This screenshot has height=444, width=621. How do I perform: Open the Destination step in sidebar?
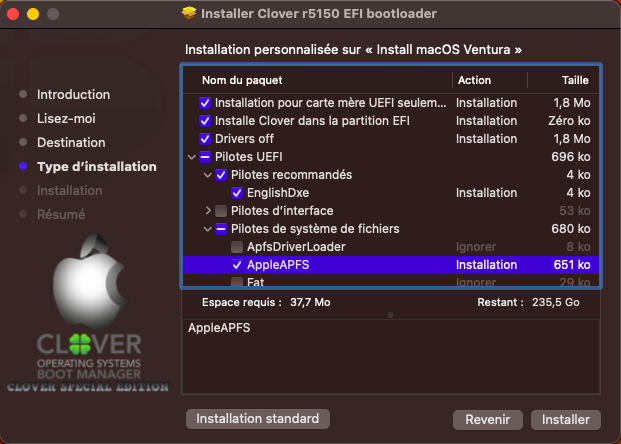point(71,143)
